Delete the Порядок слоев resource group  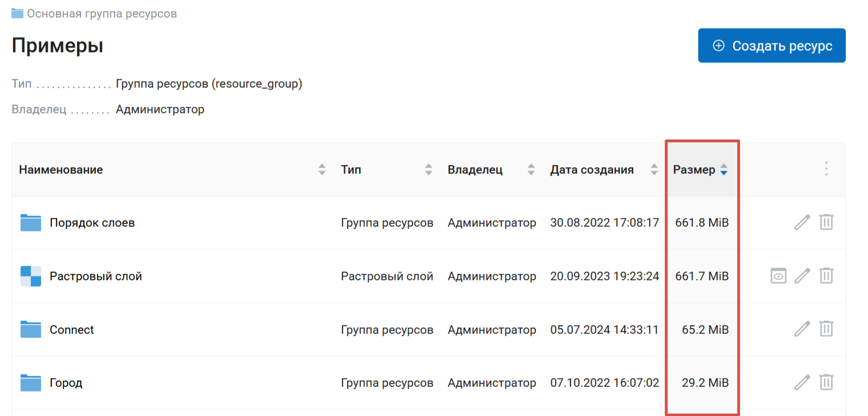(x=826, y=222)
